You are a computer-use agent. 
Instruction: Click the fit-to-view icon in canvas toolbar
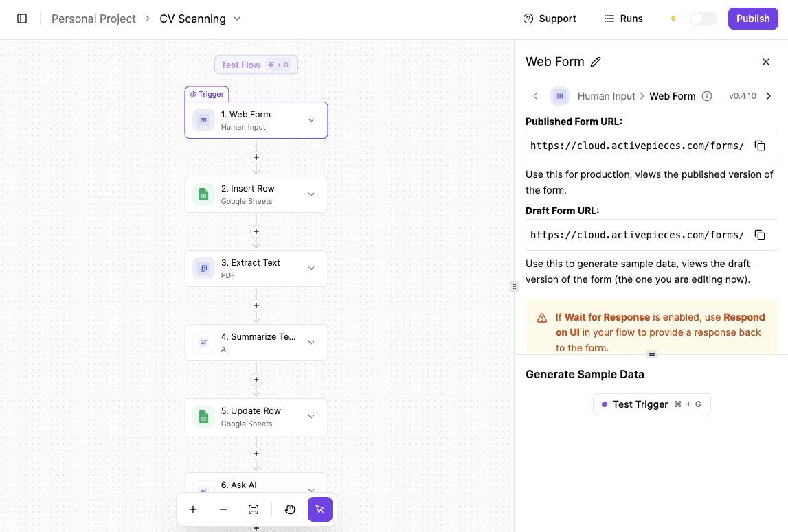pyautogui.click(x=254, y=509)
